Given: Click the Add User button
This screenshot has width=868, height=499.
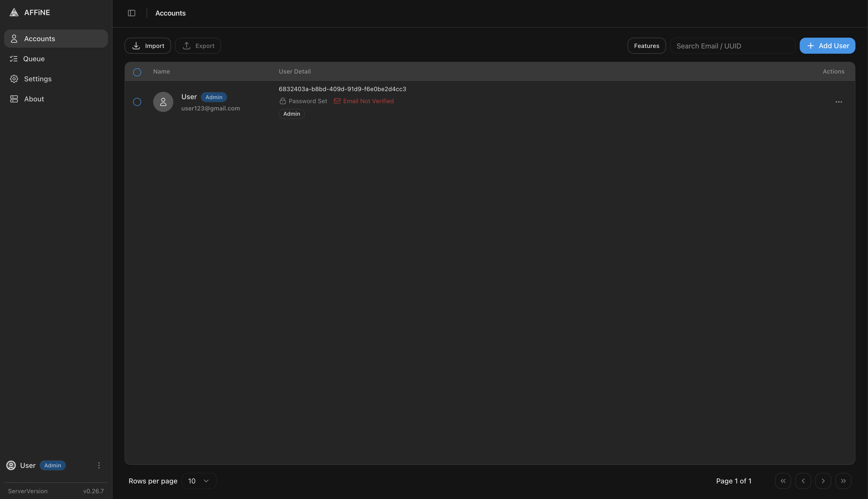Looking at the screenshot, I should (x=827, y=46).
